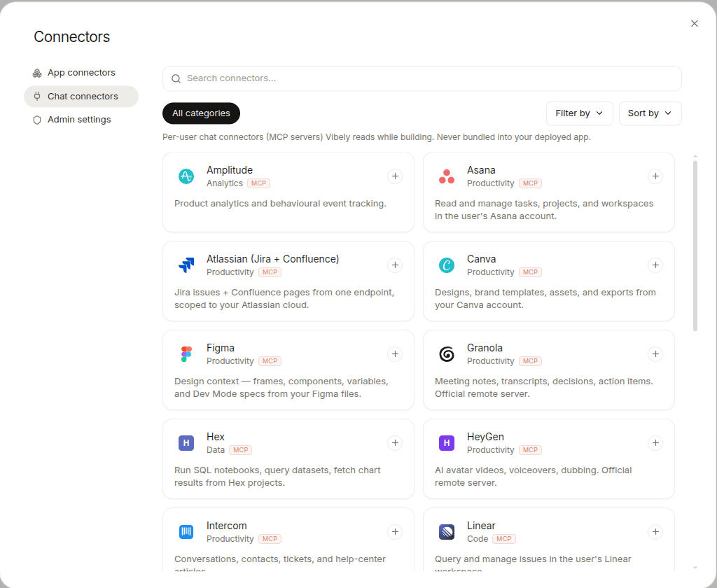Click the Data label under Hex
The image size is (717, 588).
(216, 450)
